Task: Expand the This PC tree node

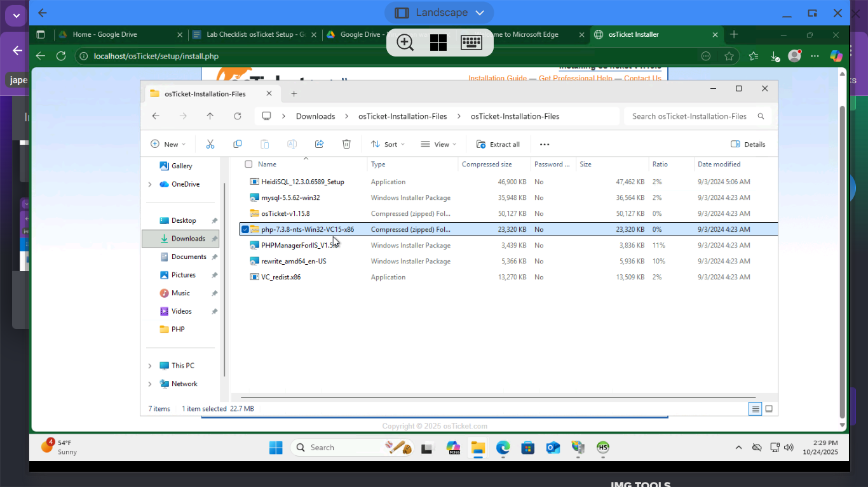Action: [x=150, y=366]
